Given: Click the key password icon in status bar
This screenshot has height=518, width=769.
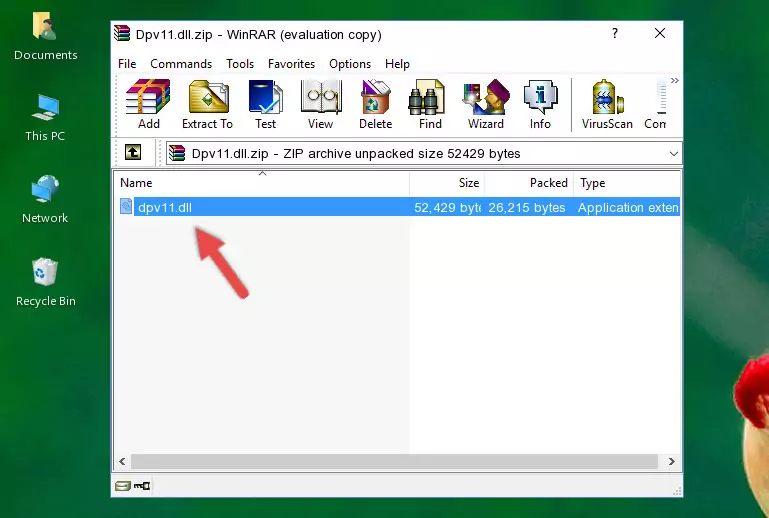Looking at the screenshot, I should click(x=142, y=486).
